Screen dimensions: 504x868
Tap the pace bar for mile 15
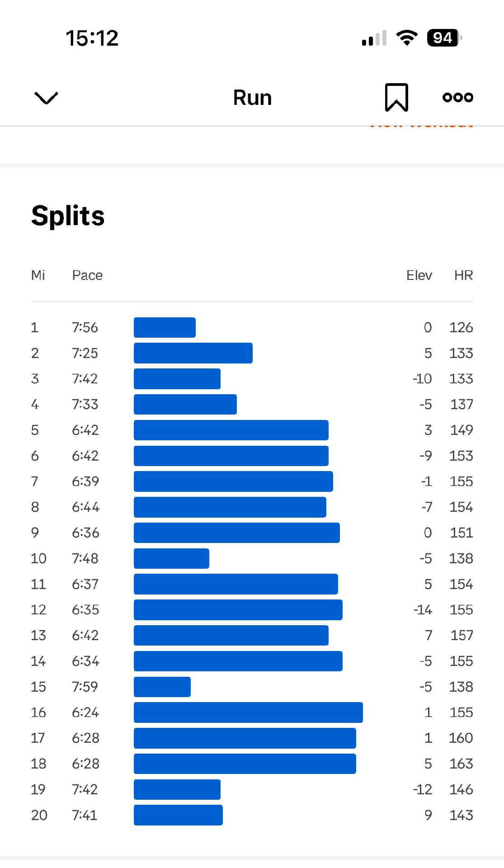click(162, 687)
